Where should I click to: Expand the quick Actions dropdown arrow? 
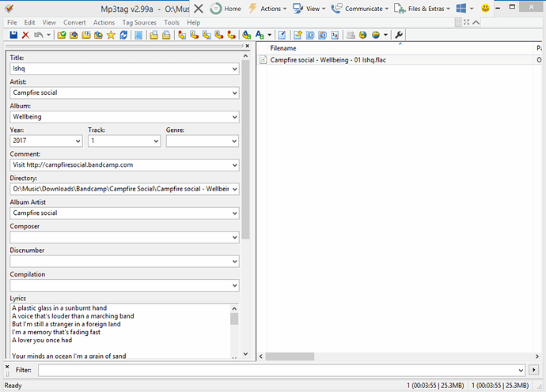pyautogui.click(x=270, y=35)
